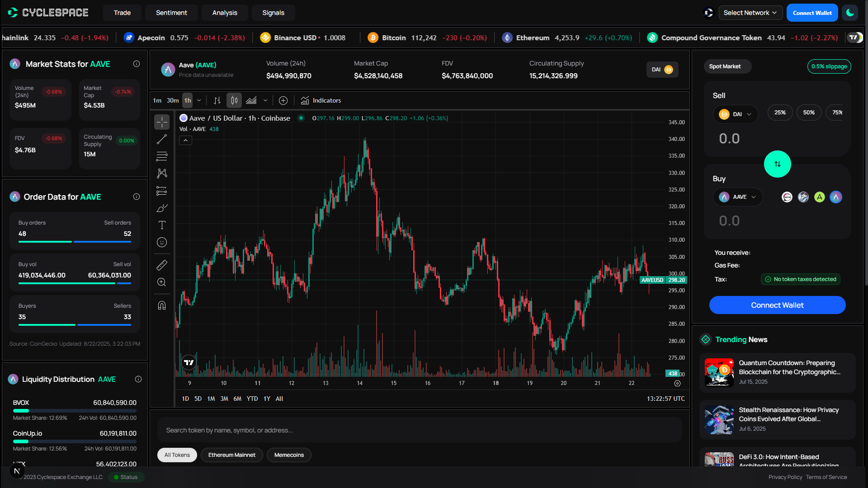
Task: Open the Indicators menu
Action: click(321, 100)
